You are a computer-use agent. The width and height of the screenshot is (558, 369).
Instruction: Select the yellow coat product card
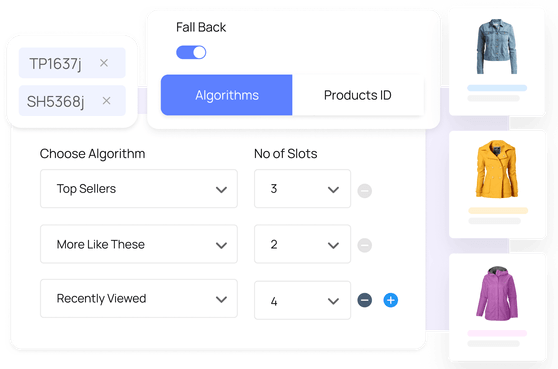[498, 185]
